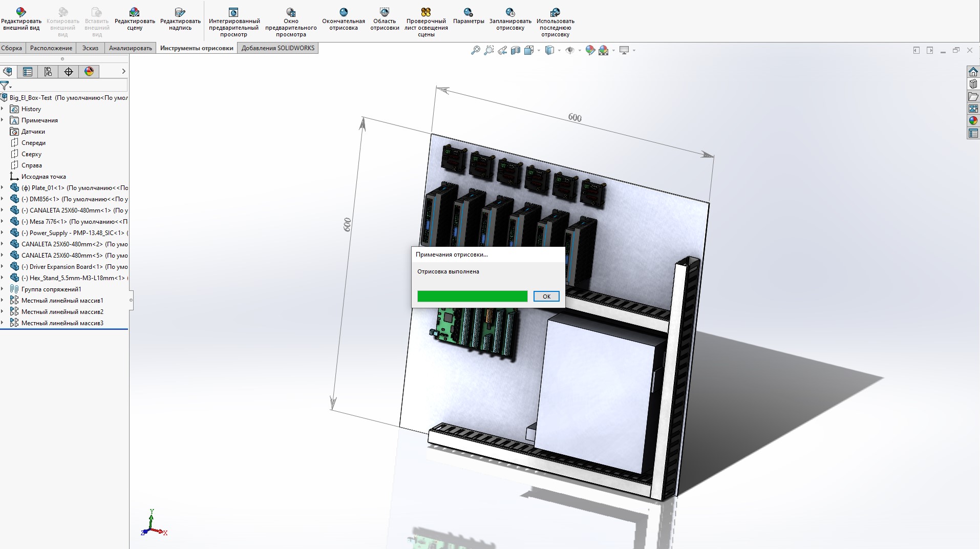980x549 pixels.
Task: Start Интегрированный предварительный просмотр
Action: 234,22
